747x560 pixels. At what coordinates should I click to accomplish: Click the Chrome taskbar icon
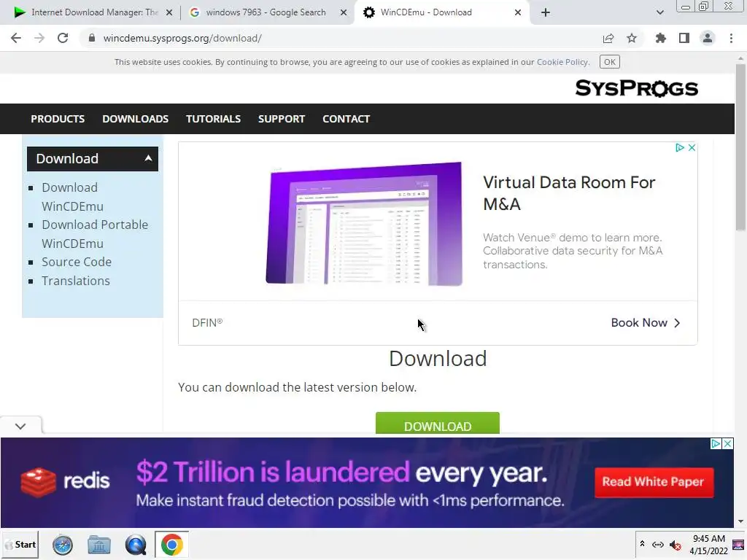[171, 545]
